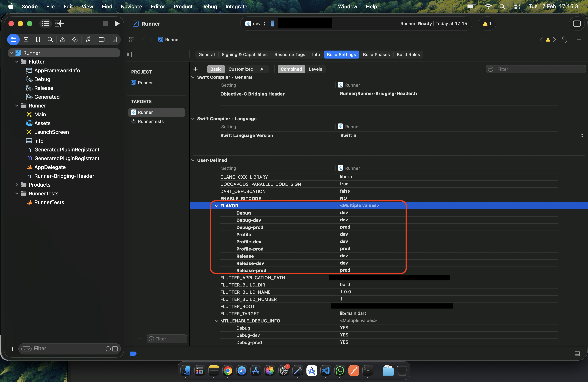Screen dimensions: 588x382
Task: Toggle the right inspector panel icon
Action: [577, 24]
